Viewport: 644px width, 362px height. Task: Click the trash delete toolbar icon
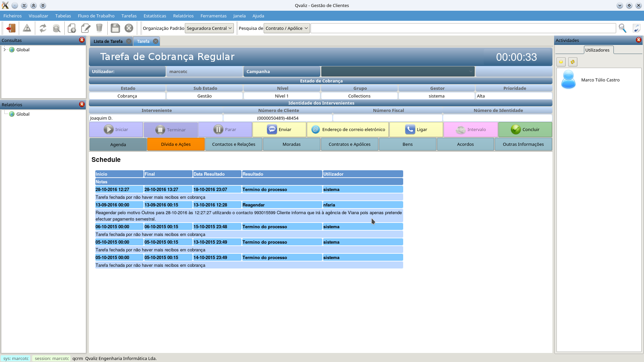pos(99,28)
